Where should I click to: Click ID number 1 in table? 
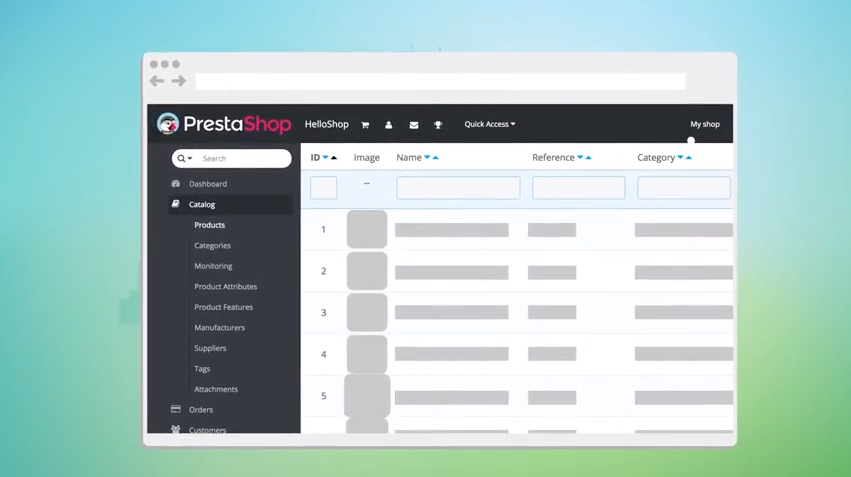[x=323, y=230]
